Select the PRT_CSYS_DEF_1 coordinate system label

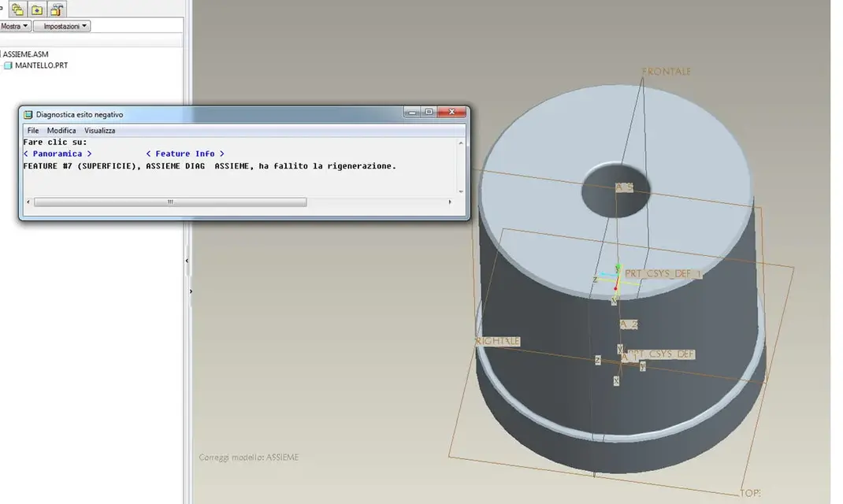[x=663, y=274]
